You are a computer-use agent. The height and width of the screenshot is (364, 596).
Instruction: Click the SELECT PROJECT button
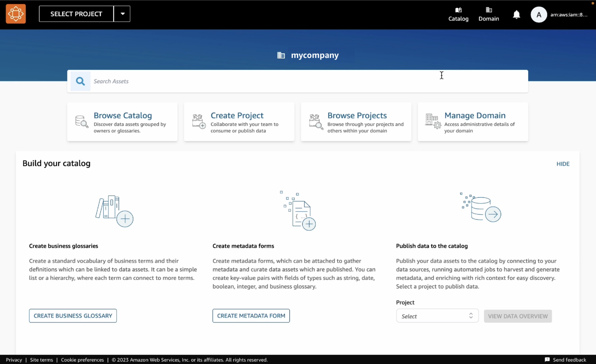click(76, 14)
